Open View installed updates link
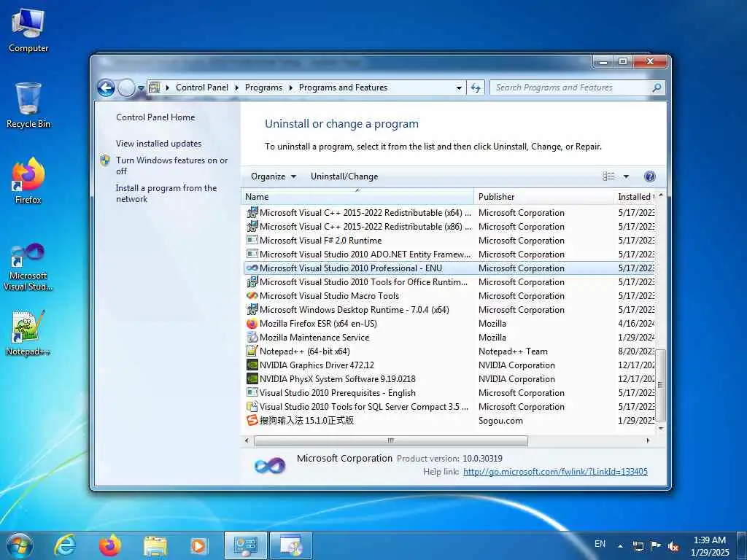The height and width of the screenshot is (560, 747). (x=158, y=144)
